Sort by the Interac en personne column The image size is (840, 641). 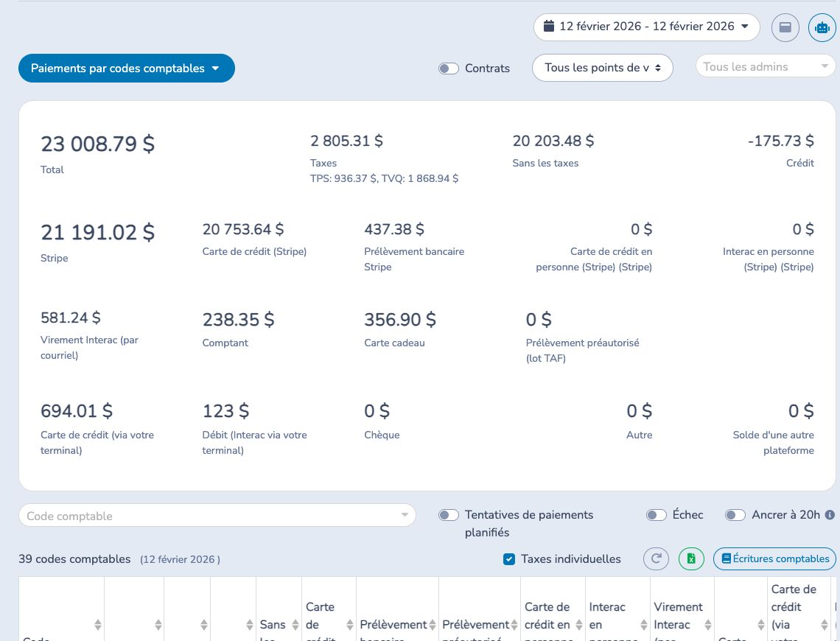tap(644, 624)
